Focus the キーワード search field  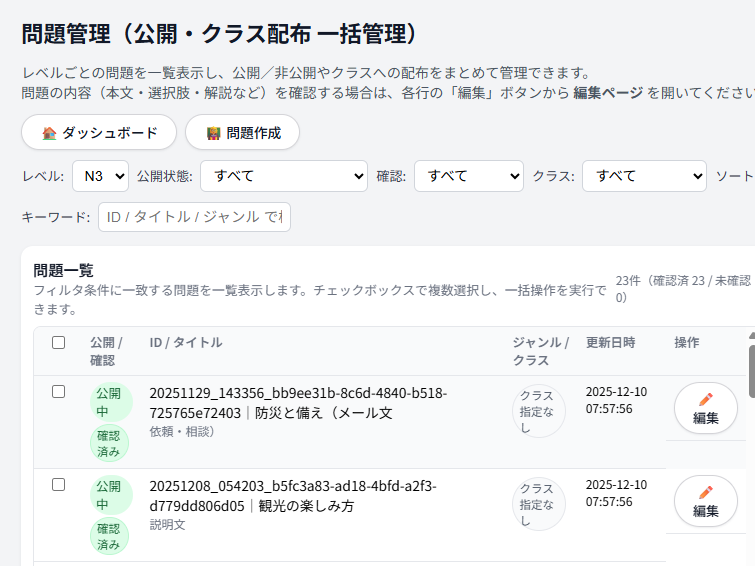(x=194, y=217)
